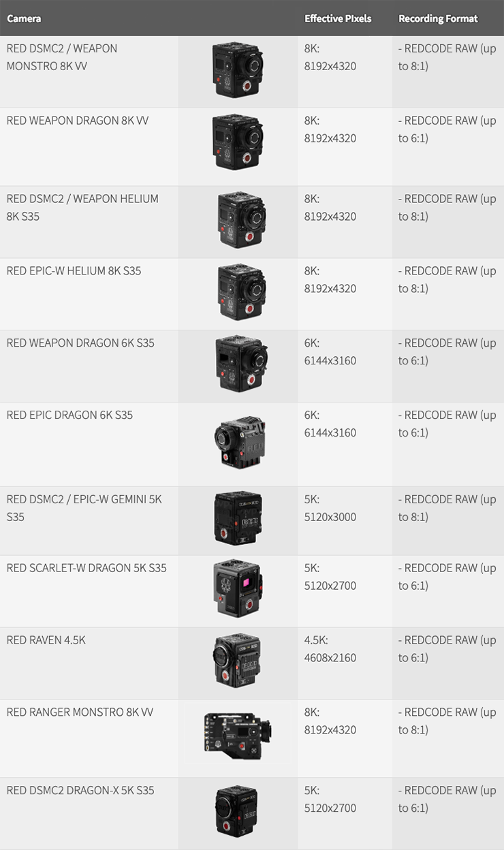Click the Effective Pixels column header

pyautogui.click(x=338, y=18)
